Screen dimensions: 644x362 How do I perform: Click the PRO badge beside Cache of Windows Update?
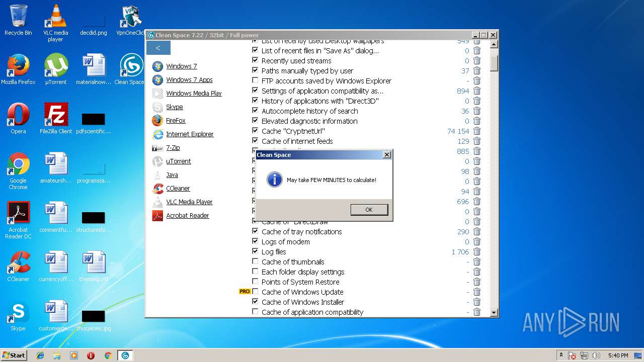click(x=245, y=292)
